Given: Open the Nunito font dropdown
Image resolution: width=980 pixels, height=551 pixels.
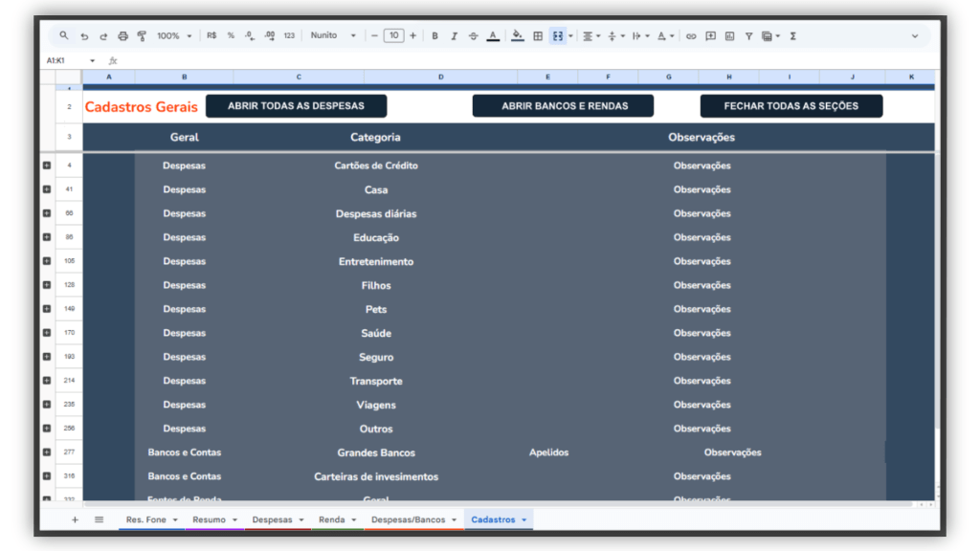Looking at the screenshot, I should click(332, 35).
